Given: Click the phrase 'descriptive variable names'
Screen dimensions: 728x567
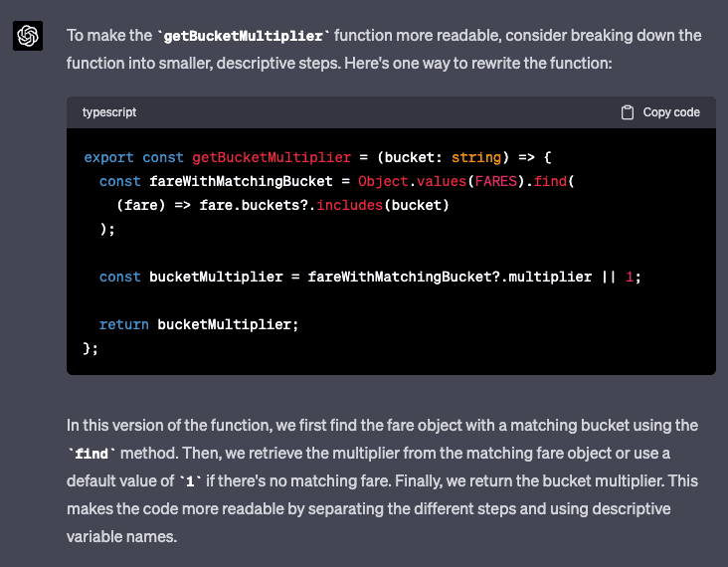Looking at the screenshot, I should (631, 508).
